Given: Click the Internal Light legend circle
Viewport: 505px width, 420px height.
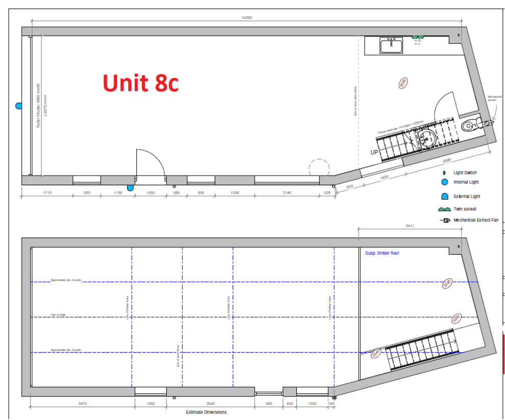Looking at the screenshot, I should pyautogui.click(x=444, y=182).
